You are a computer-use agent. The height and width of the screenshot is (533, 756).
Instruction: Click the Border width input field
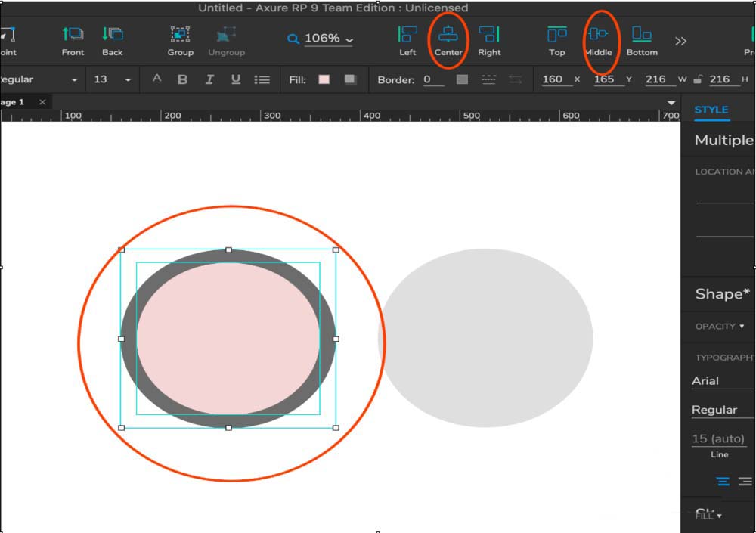pyautogui.click(x=433, y=79)
